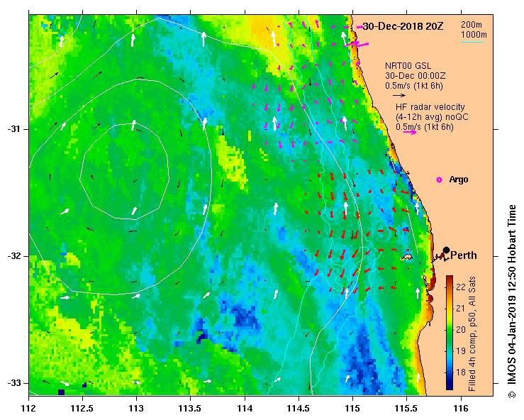Click the 200m depth legend label
Viewport: 524px width, 420px height.
(472, 25)
